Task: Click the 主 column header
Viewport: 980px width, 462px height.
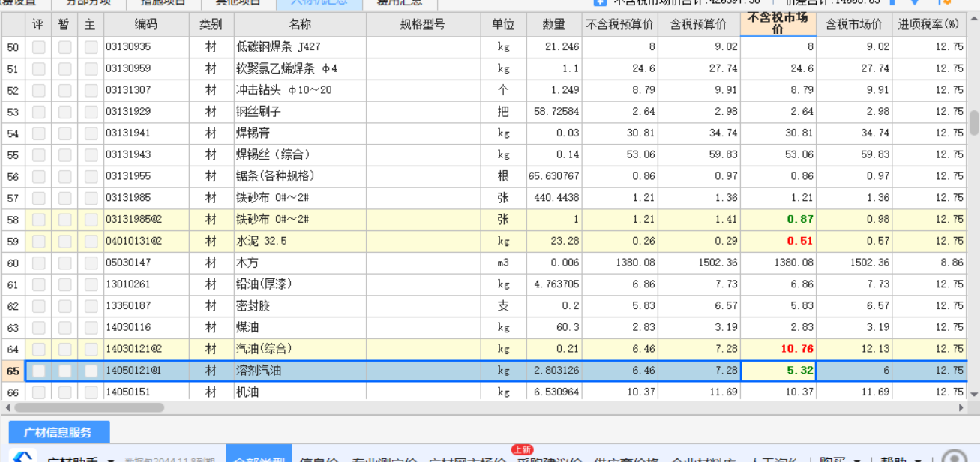Action: (x=91, y=25)
